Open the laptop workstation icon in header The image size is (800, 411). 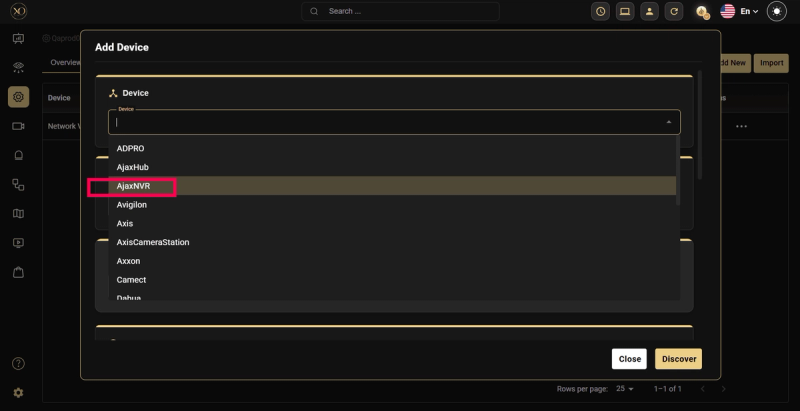click(625, 11)
